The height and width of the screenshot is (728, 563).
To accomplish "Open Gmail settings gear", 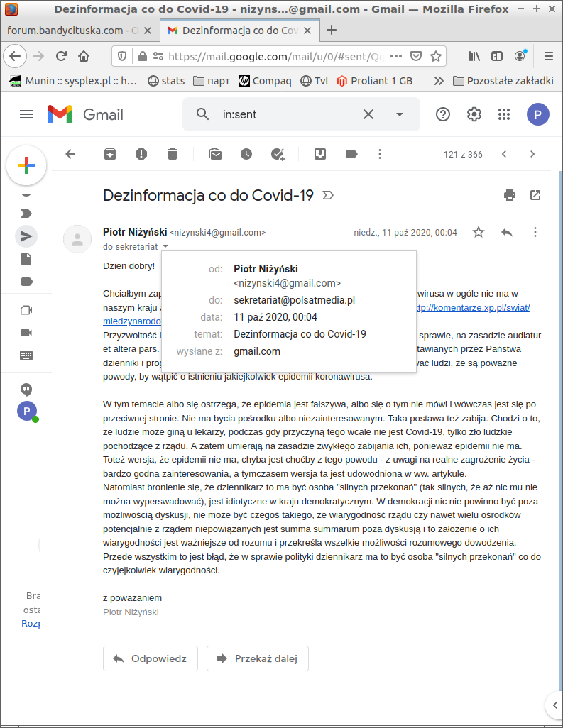I will (x=474, y=114).
